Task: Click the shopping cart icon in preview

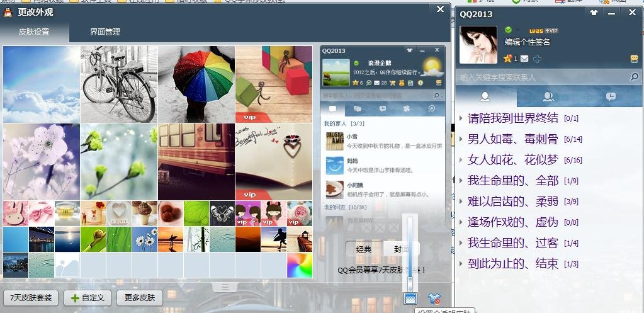Action: (392, 83)
